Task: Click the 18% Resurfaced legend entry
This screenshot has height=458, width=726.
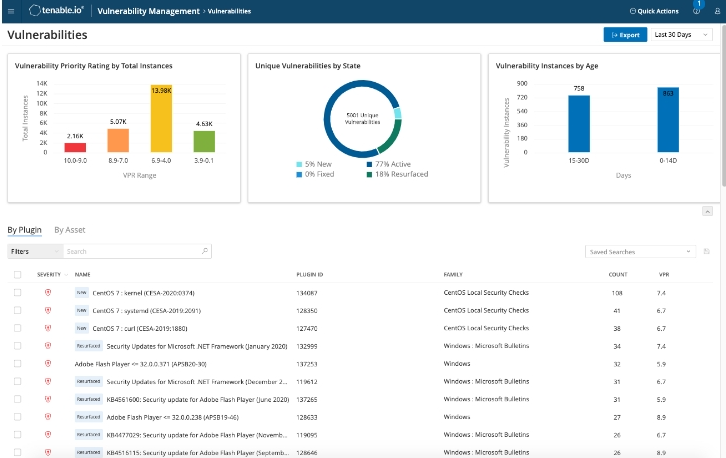Action: coord(397,174)
